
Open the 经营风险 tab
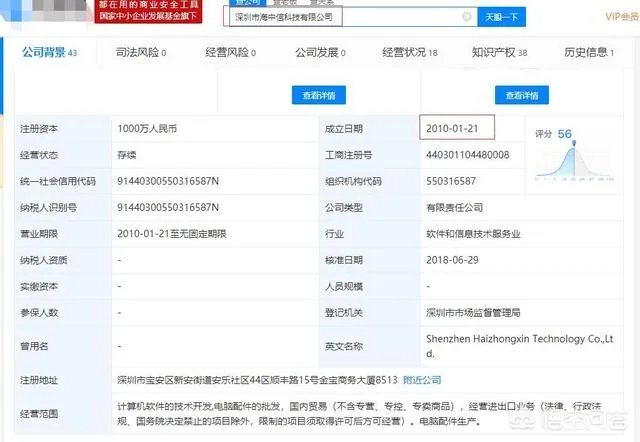tap(231, 52)
